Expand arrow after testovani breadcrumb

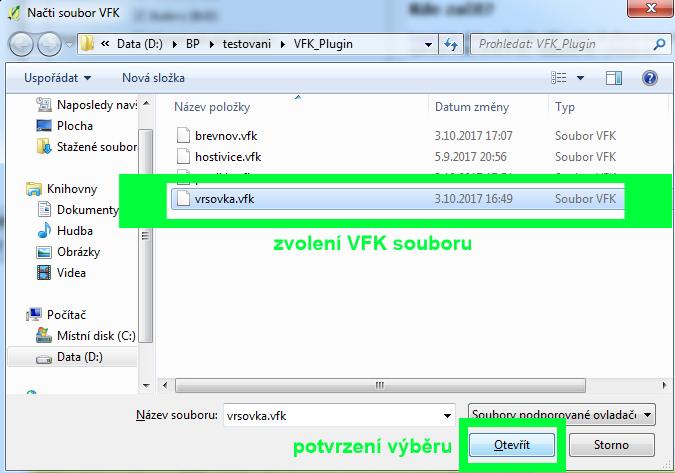tap(283, 44)
